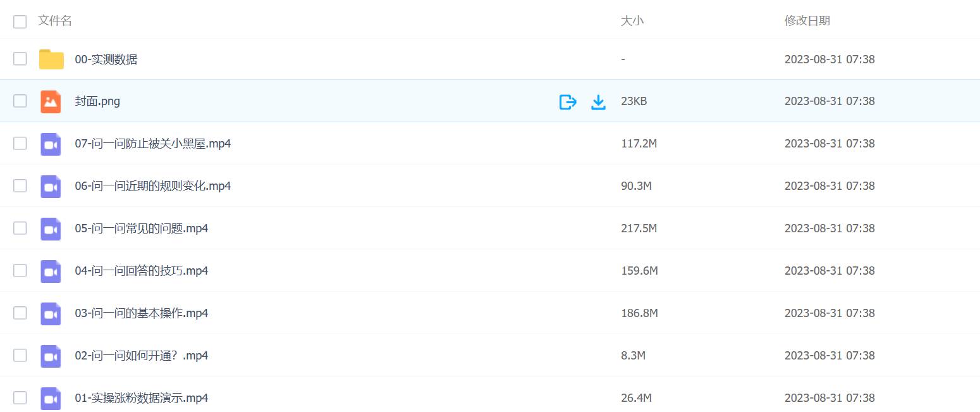Click the 159.6M size value

pyautogui.click(x=640, y=271)
